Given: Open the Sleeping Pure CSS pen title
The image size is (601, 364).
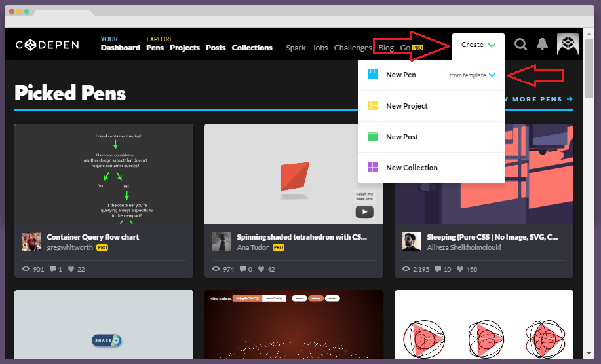Looking at the screenshot, I should pyautogui.click(x=492, y=237).
